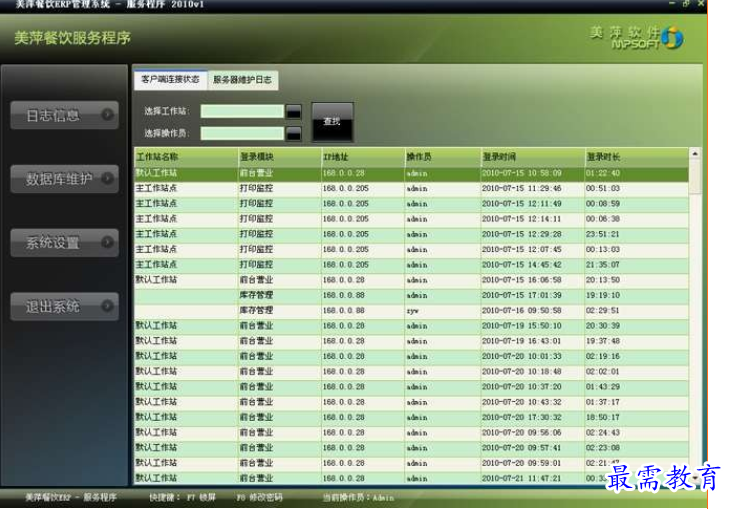The width and height of the screenshot is (729, 509).
Task: Close the 美萍餐饮ERP window
Action: (701, 4)
